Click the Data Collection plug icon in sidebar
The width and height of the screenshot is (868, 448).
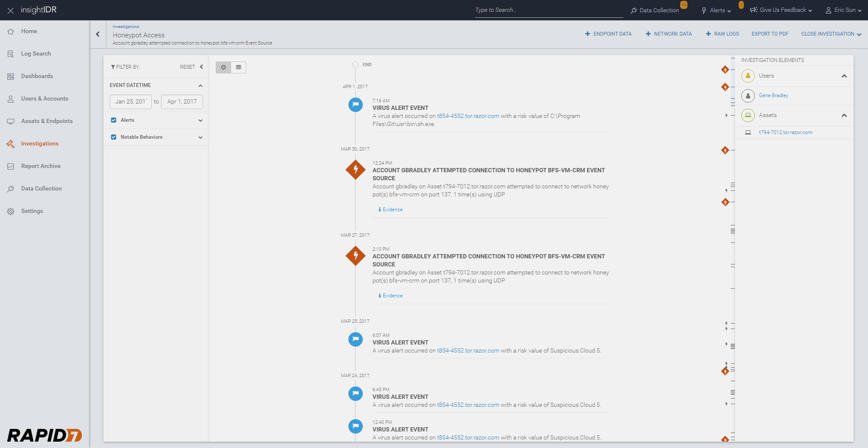(x=11, y=189)
